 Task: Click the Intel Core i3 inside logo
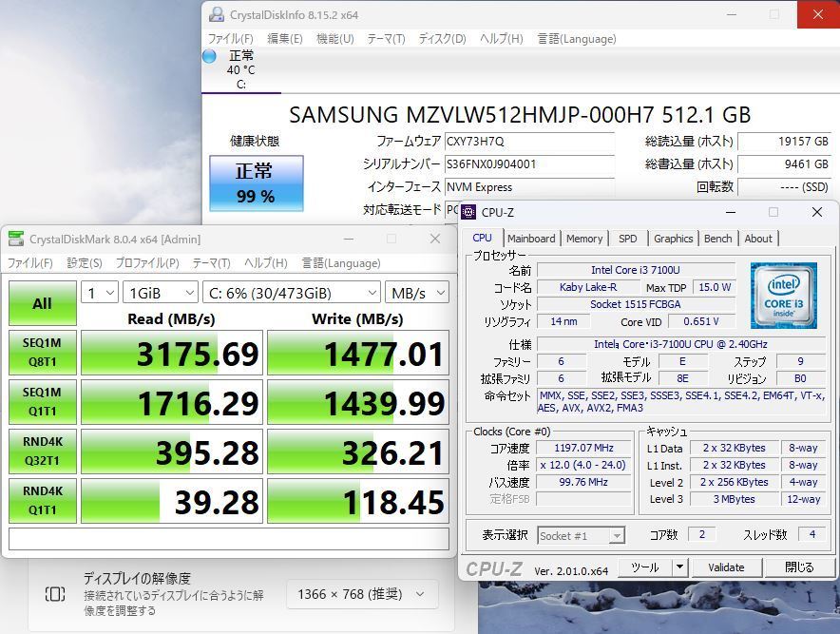(783, 296)
